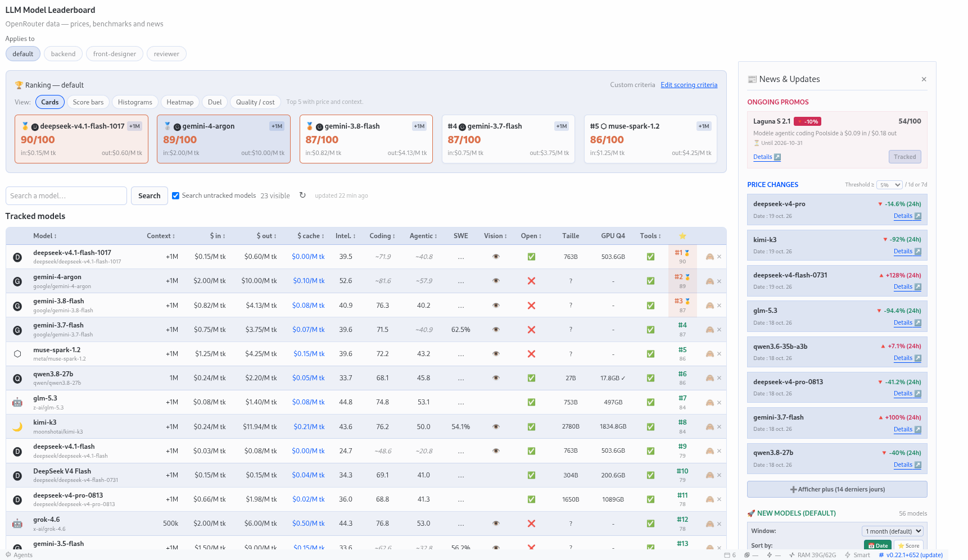Image resolution: width=968 pixels, height=560 pixels.
Task: Hide the DeepSeek V4 Flash row
Action: point(709,475)
